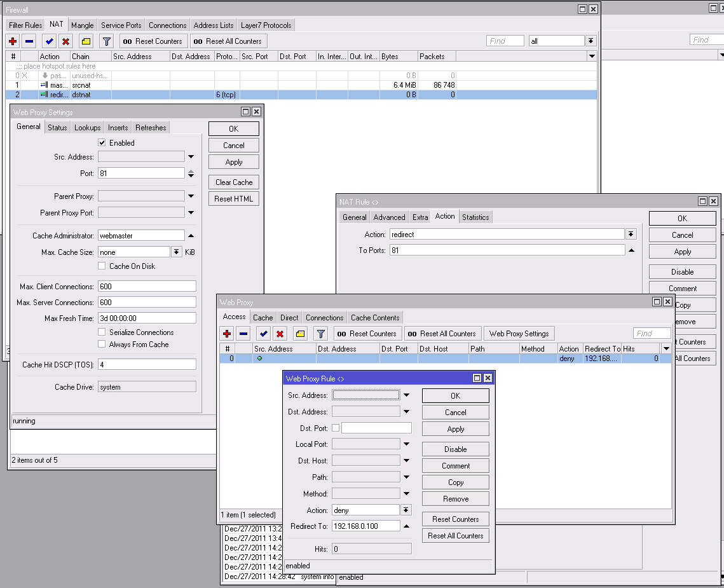The image size is (724, 588).
Task: Click the red plus add icon in Firewall toolbar
Action: 13,41
